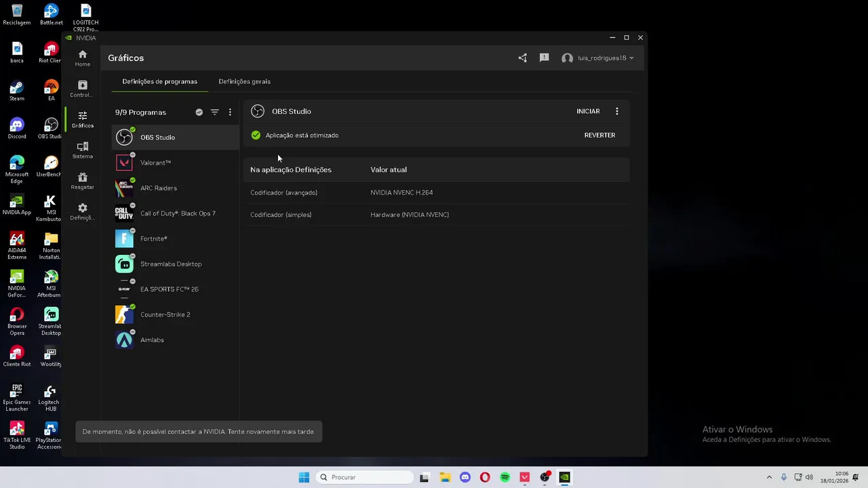Viewport: 868px width, 488px height.
Task: Open Steam desktop shortcut
Action: tap(17, 91)
